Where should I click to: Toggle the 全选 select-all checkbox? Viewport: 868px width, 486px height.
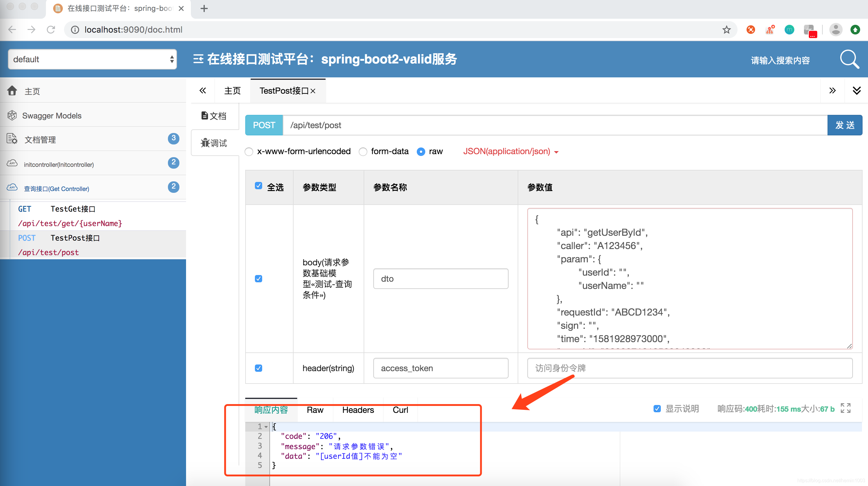point(259,186)
